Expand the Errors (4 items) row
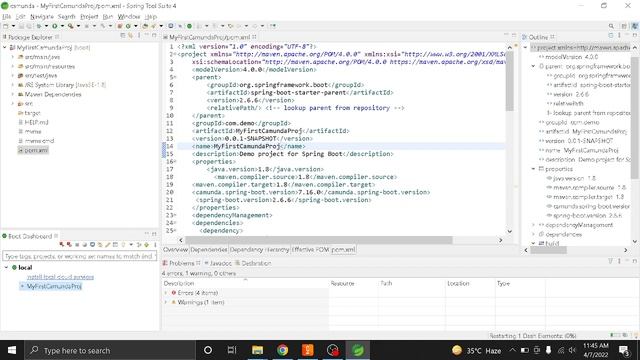Image resolution: width=640 pixels, height=360 pixels. [166, 293]
